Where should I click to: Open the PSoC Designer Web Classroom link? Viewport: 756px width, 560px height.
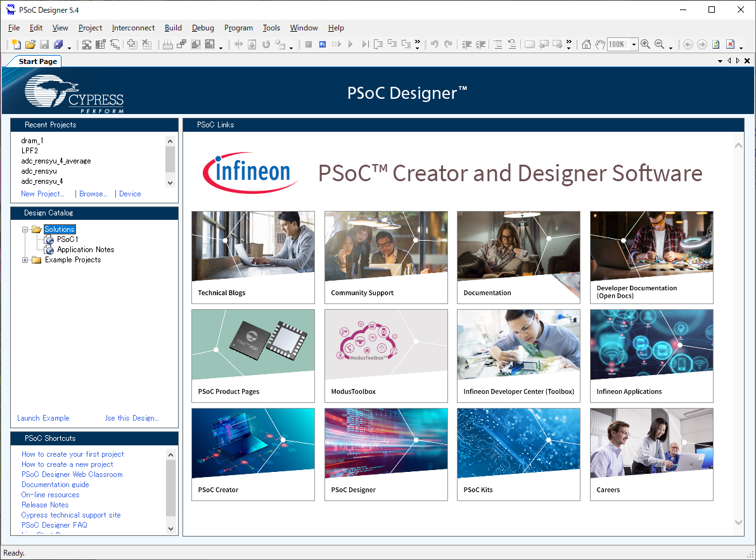pos(72,474)
